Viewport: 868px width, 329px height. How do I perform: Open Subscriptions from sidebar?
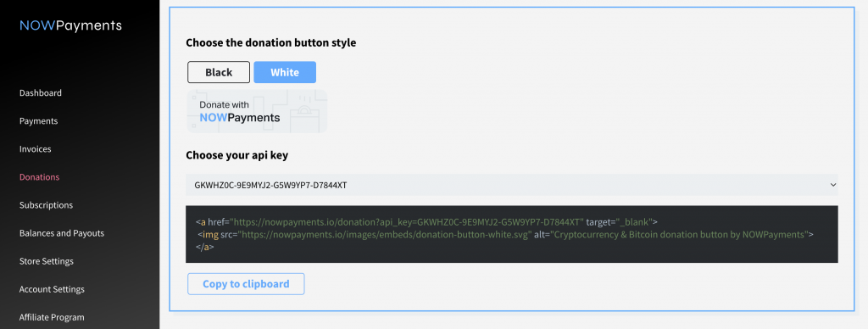[x=46, y=205]
